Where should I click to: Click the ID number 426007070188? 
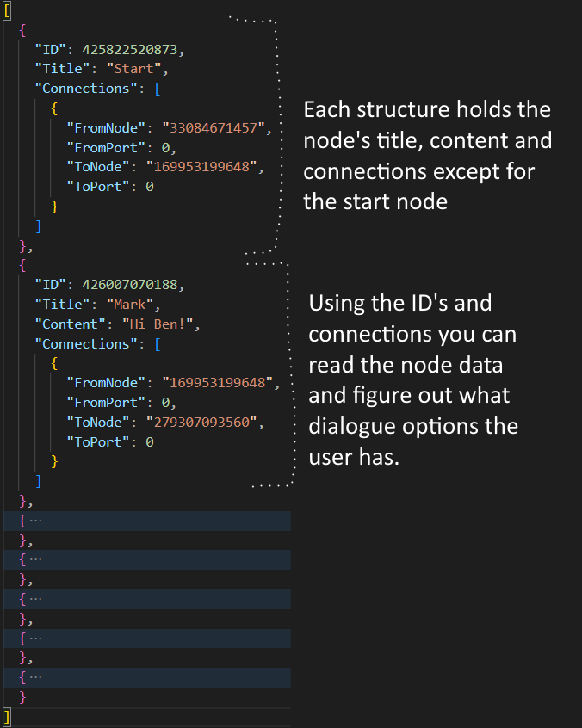133,284
